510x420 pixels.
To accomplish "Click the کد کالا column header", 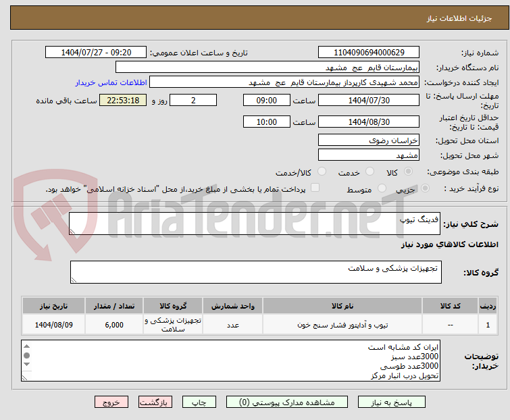I will 450,306.
